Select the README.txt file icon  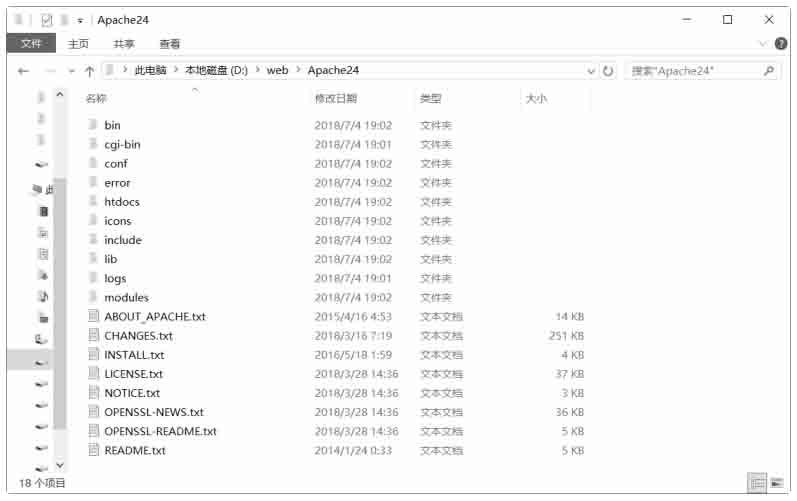pyautogui.click(x=94, y=450)
